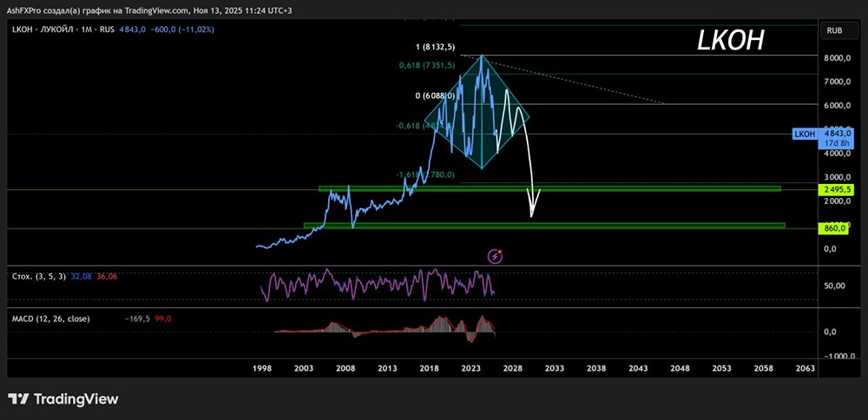Click the 2495,5 green price level label
The width and height of the screenshot is (868, 420).
[835, 190]
